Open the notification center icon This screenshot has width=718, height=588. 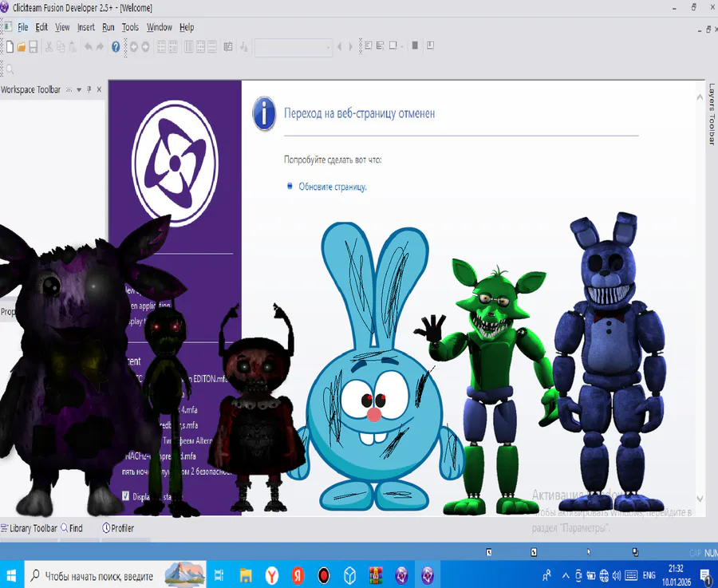point(706,576)
